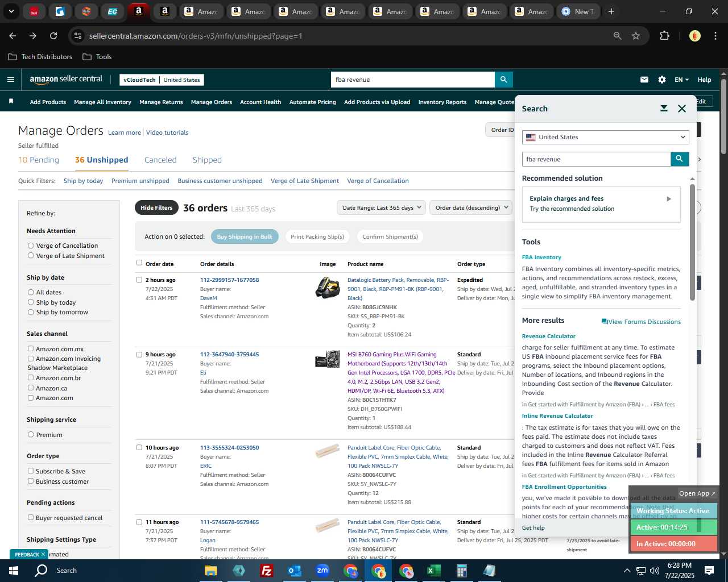Open Inventory Reports menu item

(442, 102)
